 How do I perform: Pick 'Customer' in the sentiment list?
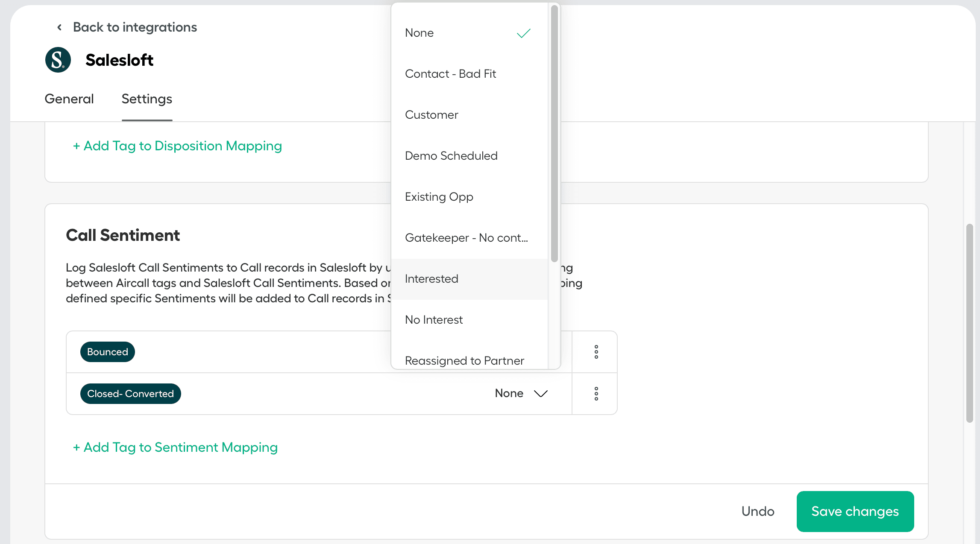click(x=431, y=115)
